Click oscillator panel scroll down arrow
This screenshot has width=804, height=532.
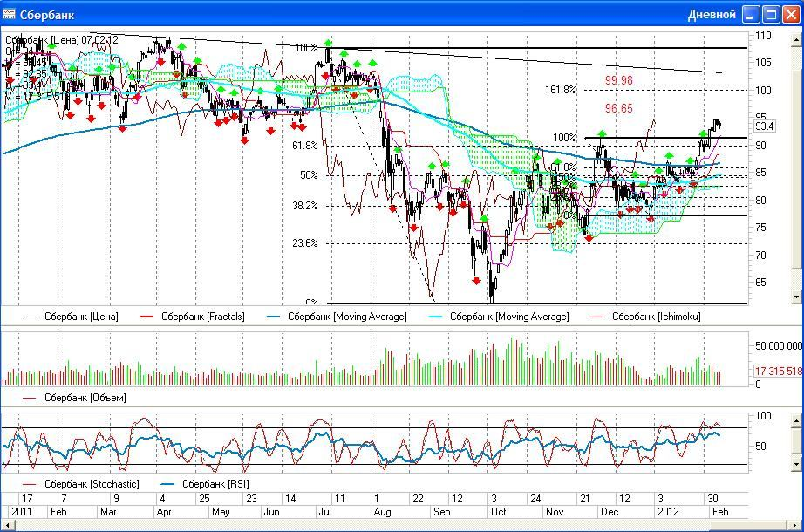(x=796, y=464)
